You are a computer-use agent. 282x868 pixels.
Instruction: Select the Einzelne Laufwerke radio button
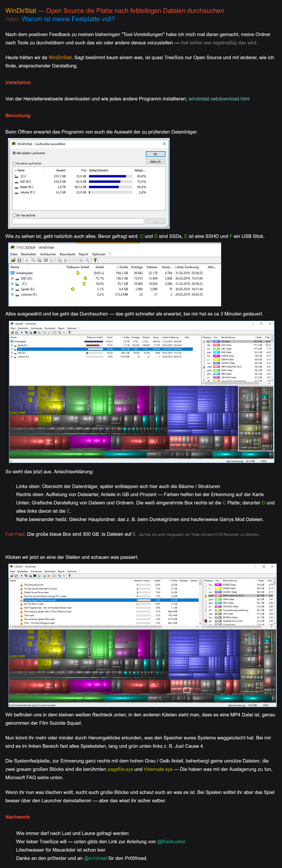click(x=14, y=163)
